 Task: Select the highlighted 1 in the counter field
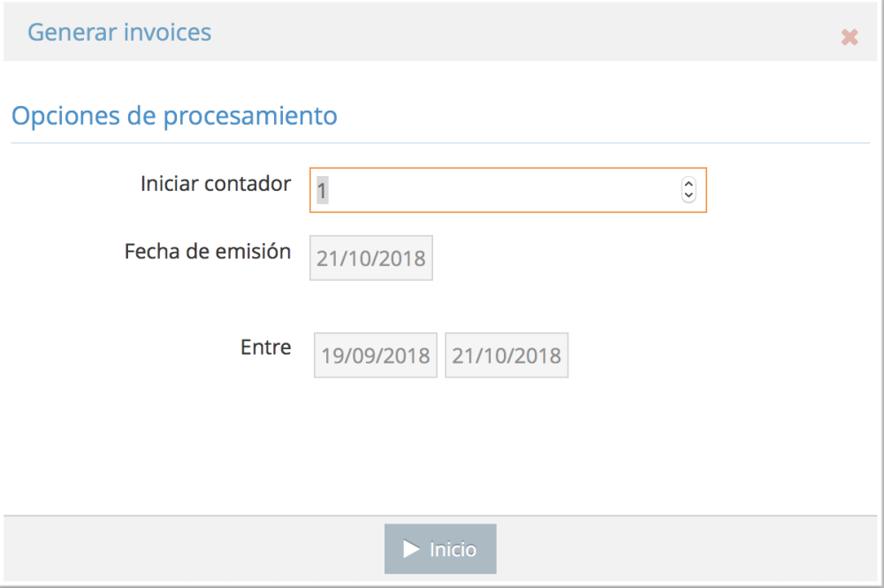tap(323, 190)
